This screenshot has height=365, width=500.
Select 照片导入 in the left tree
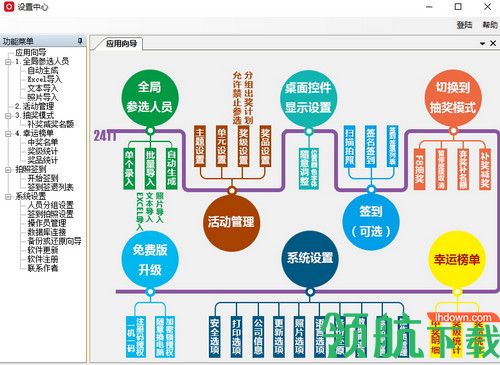click(43, 97)
